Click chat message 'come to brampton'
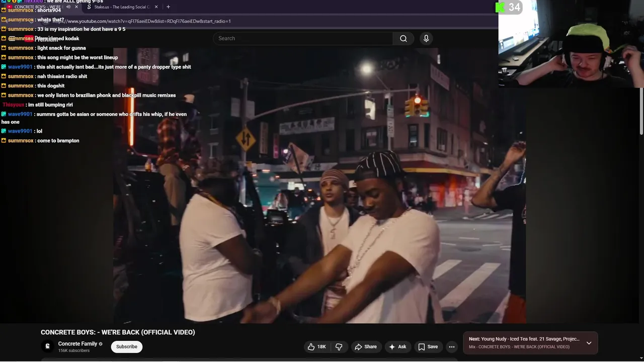This screenshot has width=644, height=362. 58,141
